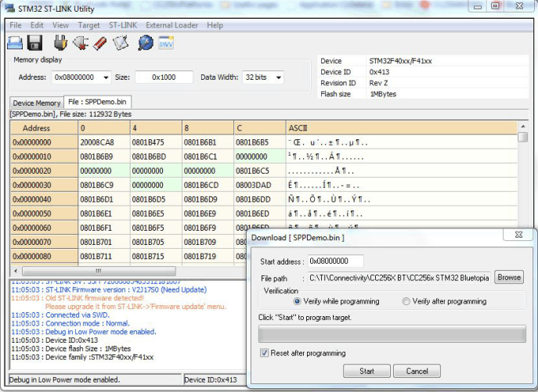Click the horizontal scrollbar under memory table
The width and height of the screenshot is (538, 392).
click(x=98, y=270)
